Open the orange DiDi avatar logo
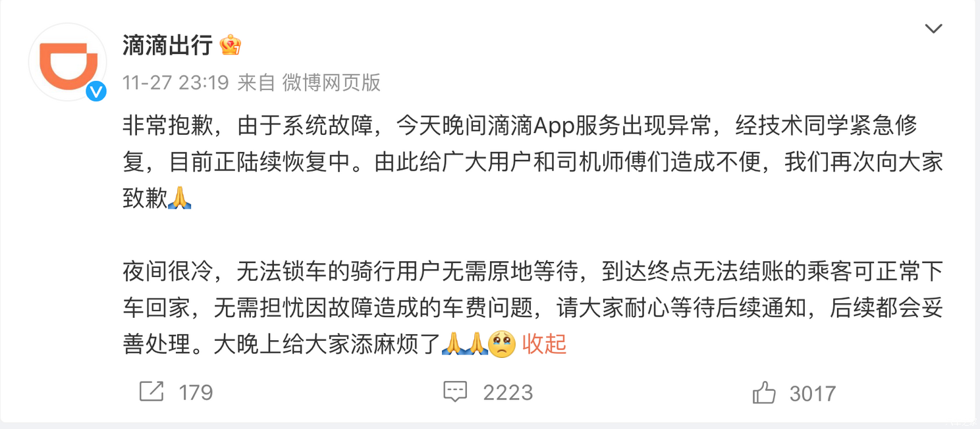The image size is (980, 429). 68,63
